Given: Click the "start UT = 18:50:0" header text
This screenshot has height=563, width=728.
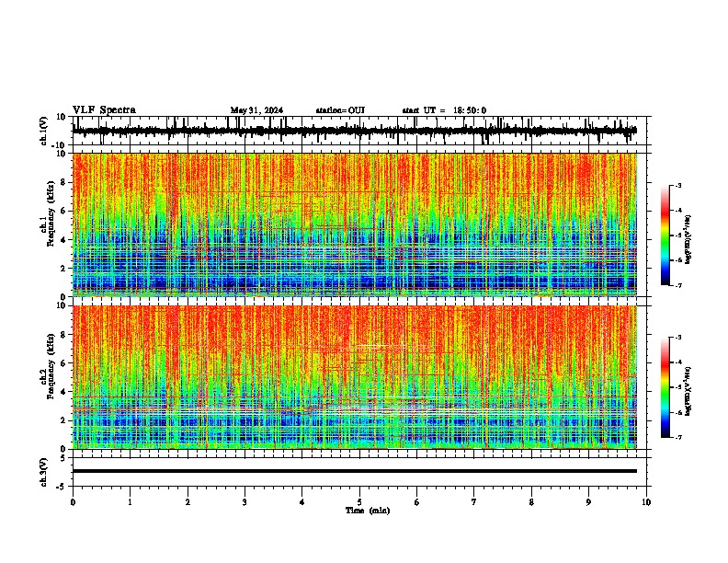Looking at the screenshot, I should click(444, 110).
